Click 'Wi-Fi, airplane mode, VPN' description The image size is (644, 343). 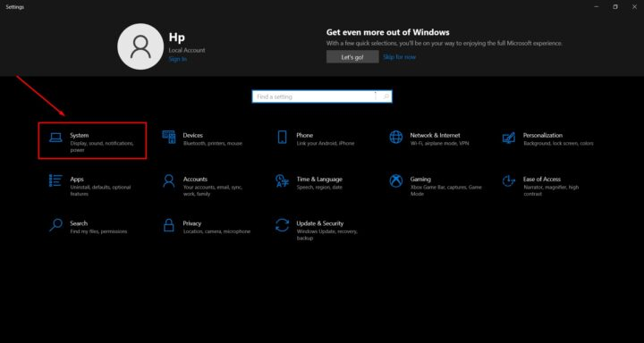pos(439,144)
